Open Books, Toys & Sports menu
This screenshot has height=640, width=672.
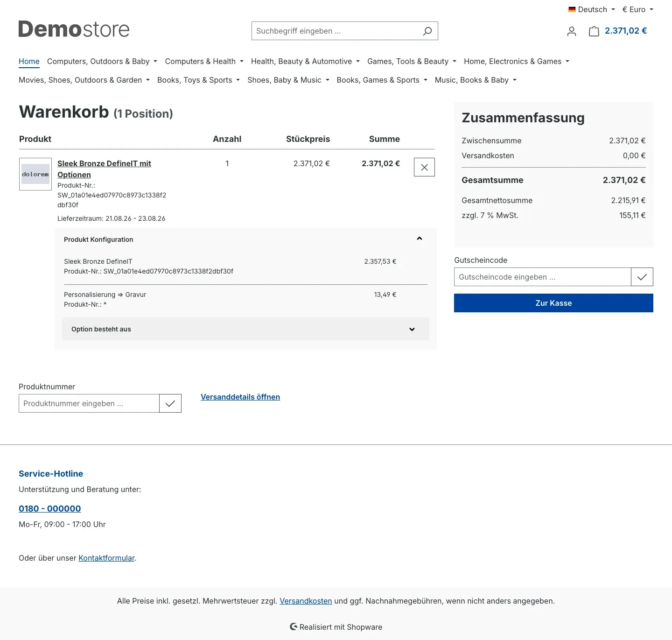198,80
